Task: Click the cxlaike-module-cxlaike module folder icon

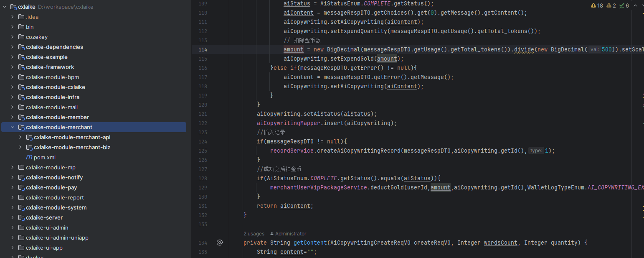Action: click(x=21, y=87)
